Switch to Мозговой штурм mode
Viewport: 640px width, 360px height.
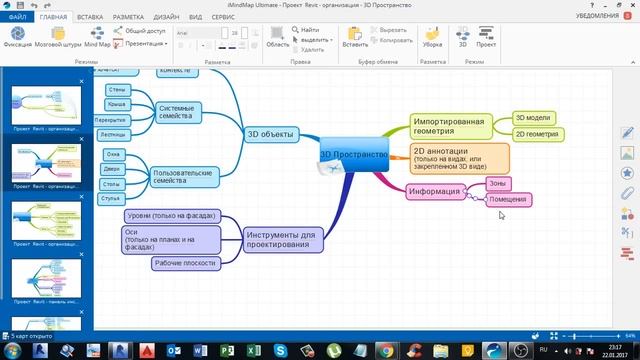pos(58,37)
